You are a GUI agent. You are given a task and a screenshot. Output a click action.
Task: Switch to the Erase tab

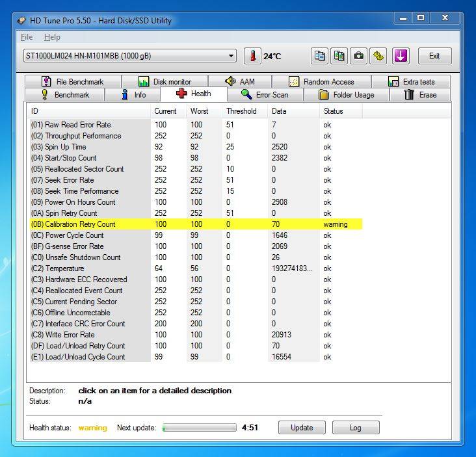[420, 95]
